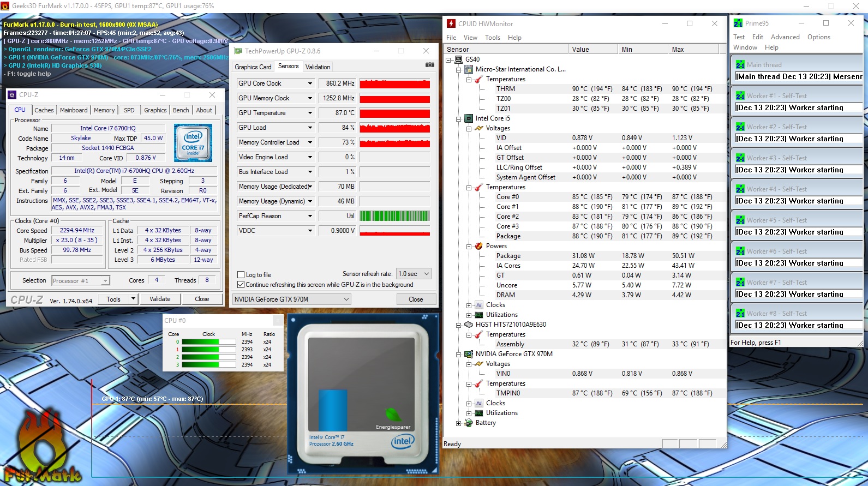The image size is (868, 486).
Task: Click the Close button in CPU-Z
Action: click(x=202, y=299)
